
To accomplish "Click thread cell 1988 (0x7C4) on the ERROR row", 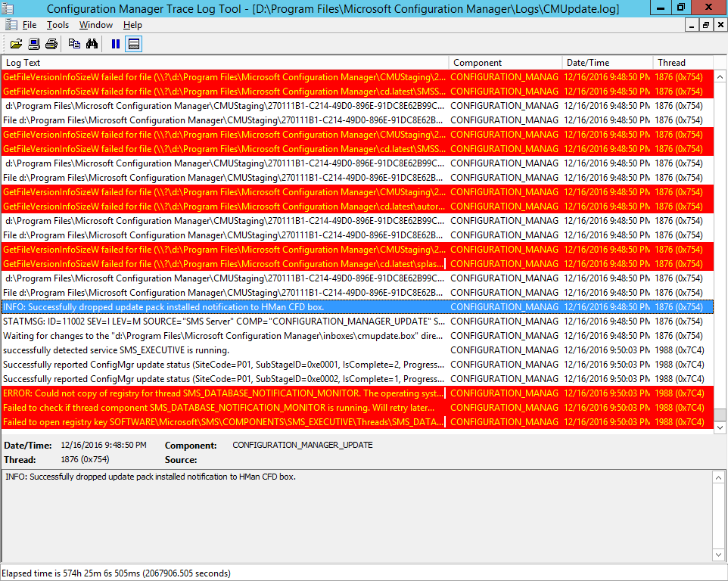I will (x=680, y=393).
